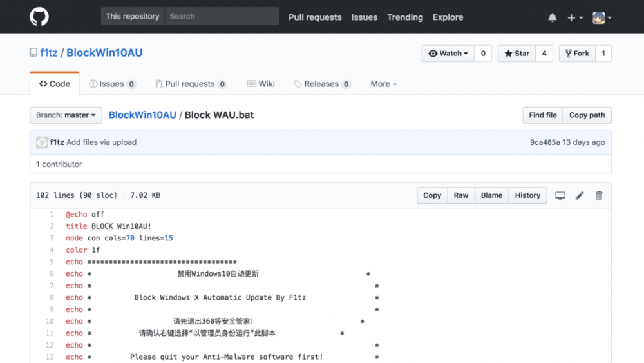Expand the Watch dropdown
The height and width of the screenshot is (363, 644).
(448, 54)
